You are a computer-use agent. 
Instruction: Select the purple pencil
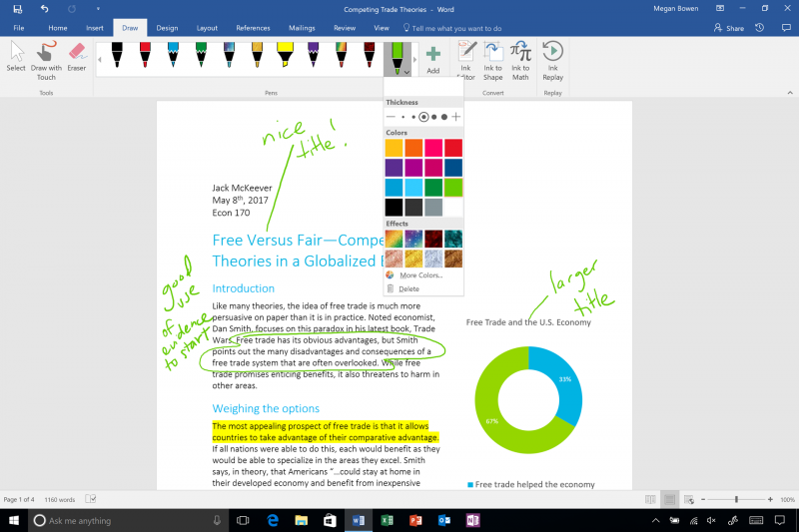tap(314, 55)
